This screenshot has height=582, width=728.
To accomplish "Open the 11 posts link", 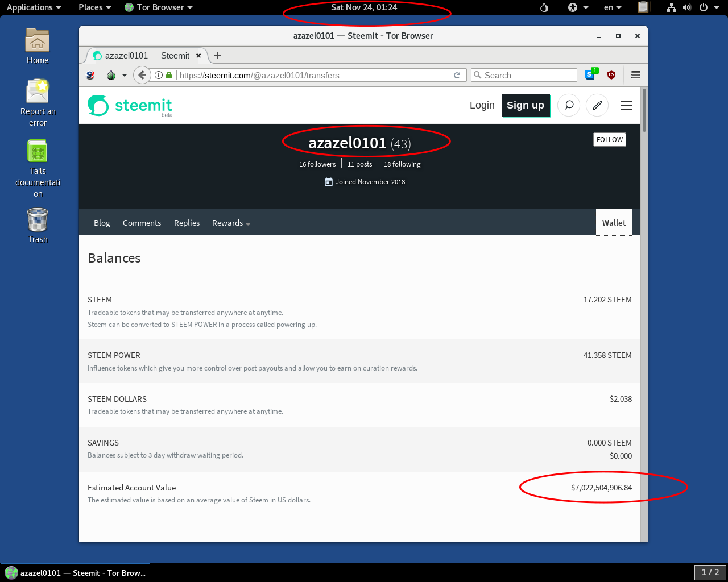I will (x=360, y=164).
